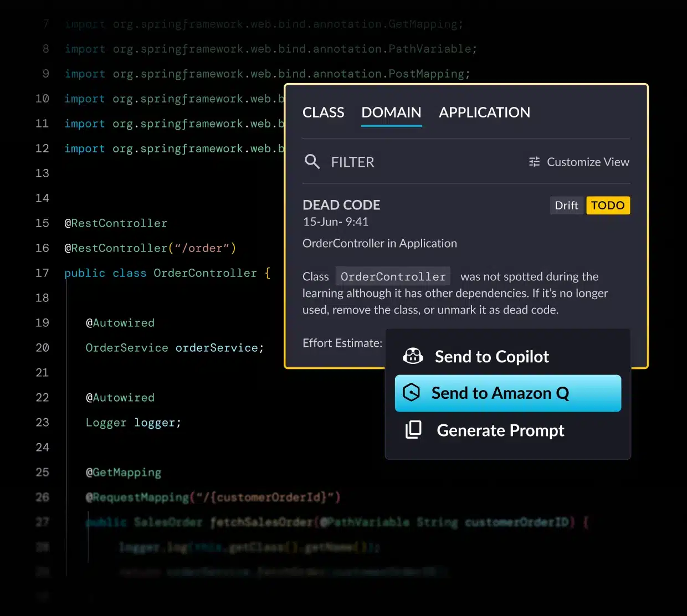This screenshot has height=616, width=687.
Task: Click public class OrderController line
Action: 167,273
